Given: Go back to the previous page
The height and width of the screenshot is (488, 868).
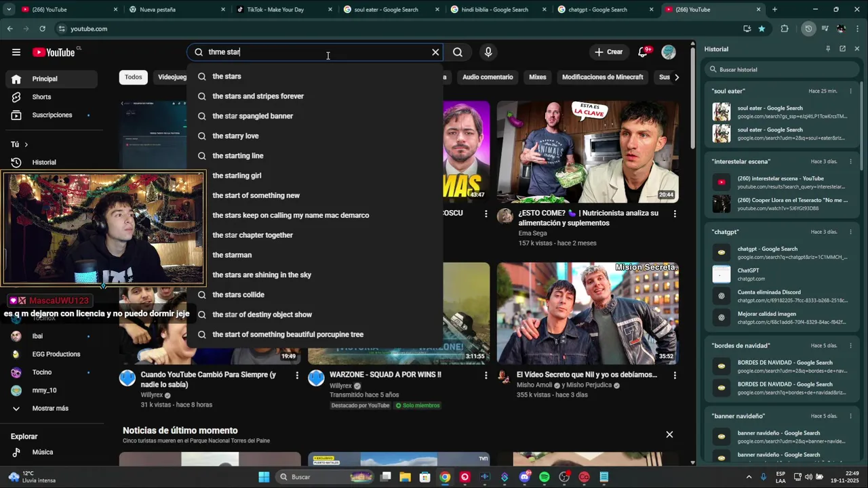Looking at the screenshot, I should [9, 28].
